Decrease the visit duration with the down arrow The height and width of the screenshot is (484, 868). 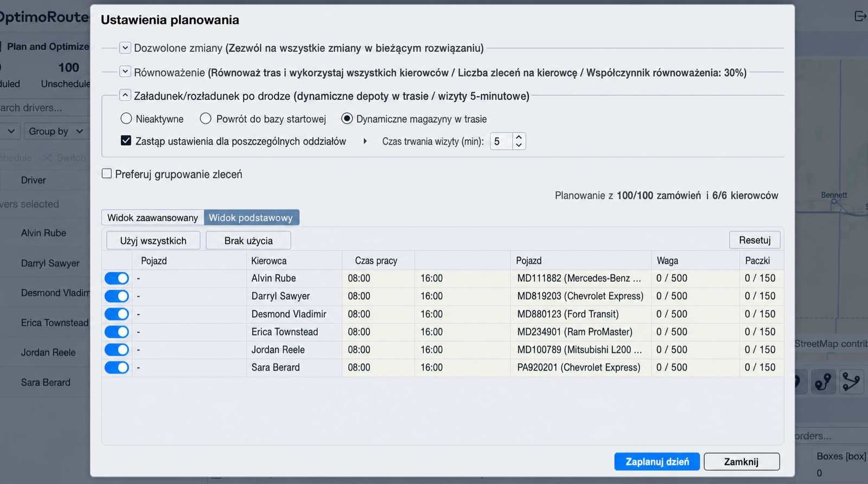[x=519, y=145]
